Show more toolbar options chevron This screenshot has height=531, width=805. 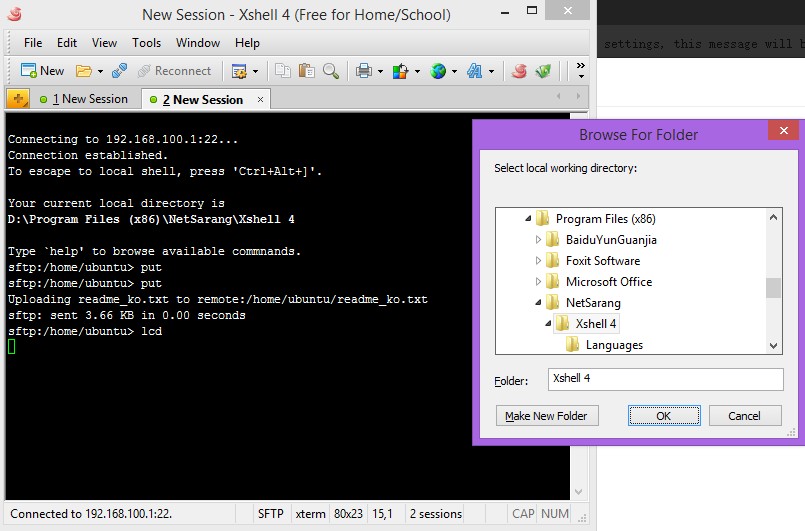pos(581,70)
